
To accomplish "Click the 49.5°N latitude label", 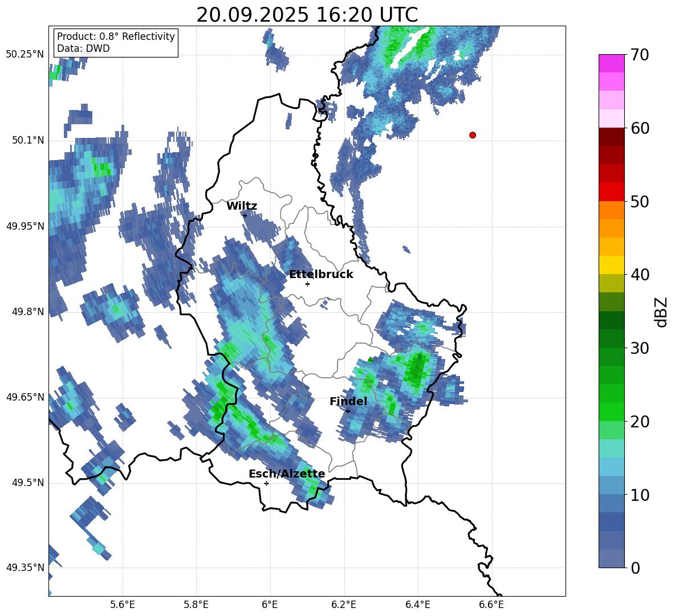I will (x=27, y=483).
